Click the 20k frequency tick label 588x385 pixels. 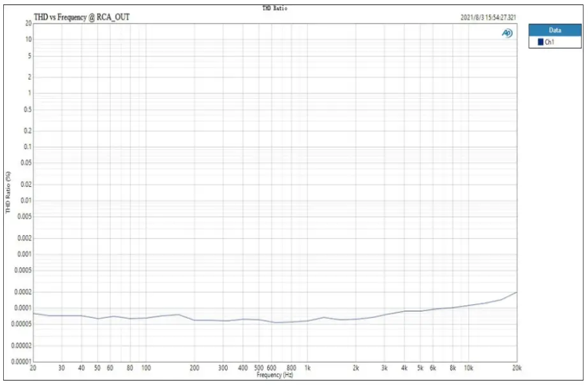(x=517, y=369)
